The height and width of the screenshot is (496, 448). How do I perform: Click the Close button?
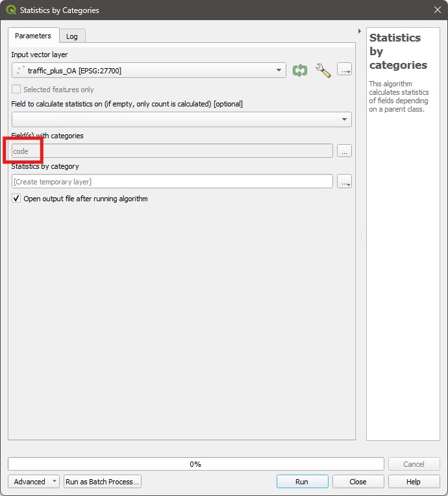click(358, 482)
